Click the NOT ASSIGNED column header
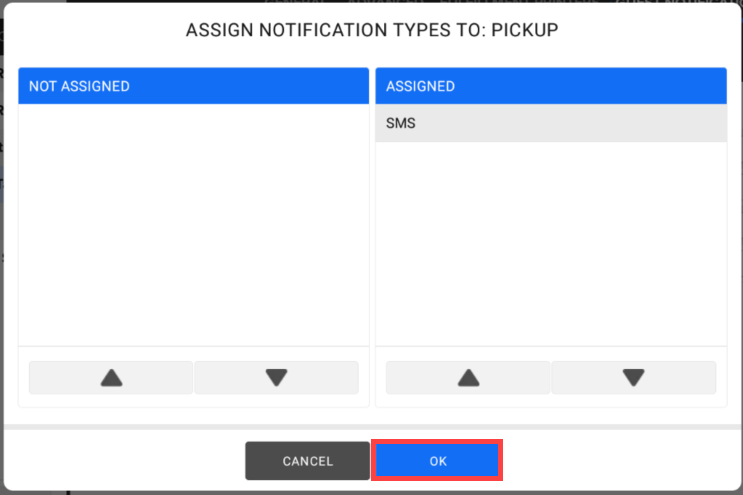The image size is (743, 495). click(193, 87)
